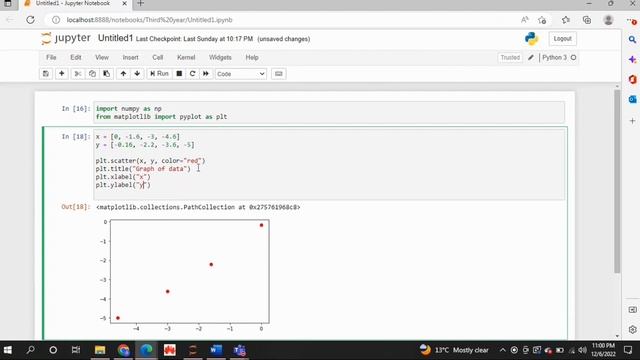The height and width of the screenshot is (360, 640).
Task: Open the View menu
Action: pyautogui.click(x=102, y=58)
